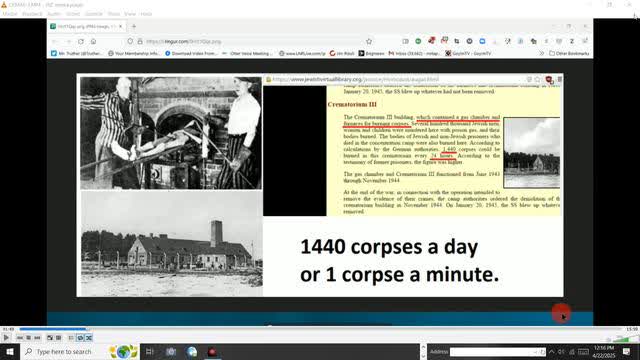Click the Z extension icon
Viewport: 640px width, 360px height.
pyautogui.click(x=572, y=41)
